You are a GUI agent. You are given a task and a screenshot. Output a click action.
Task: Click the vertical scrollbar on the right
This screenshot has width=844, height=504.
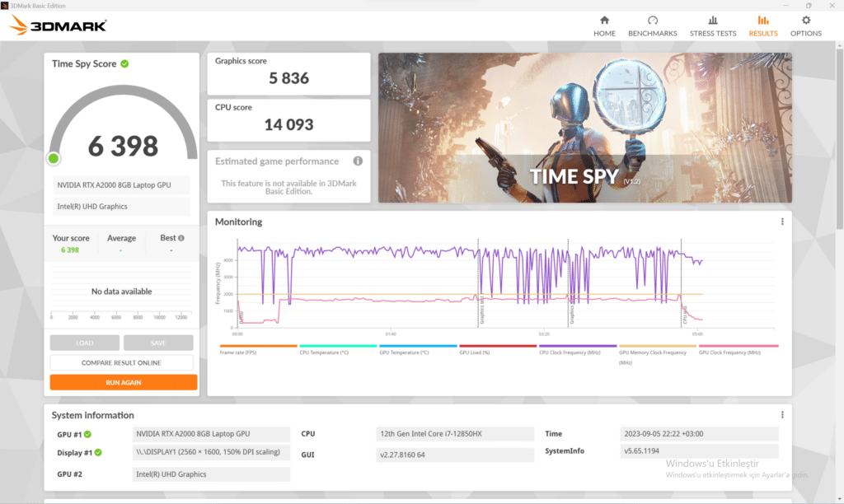(839, 138)
